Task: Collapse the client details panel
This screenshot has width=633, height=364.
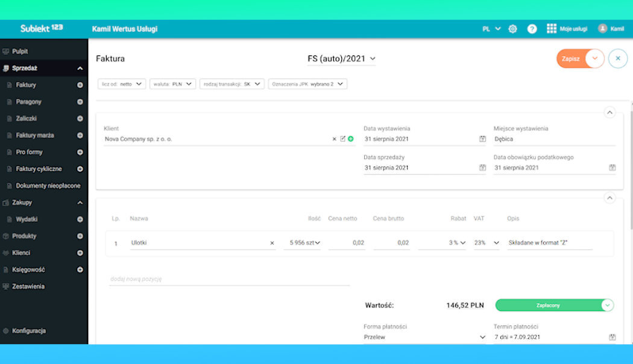Action: (x=609, y=112)
